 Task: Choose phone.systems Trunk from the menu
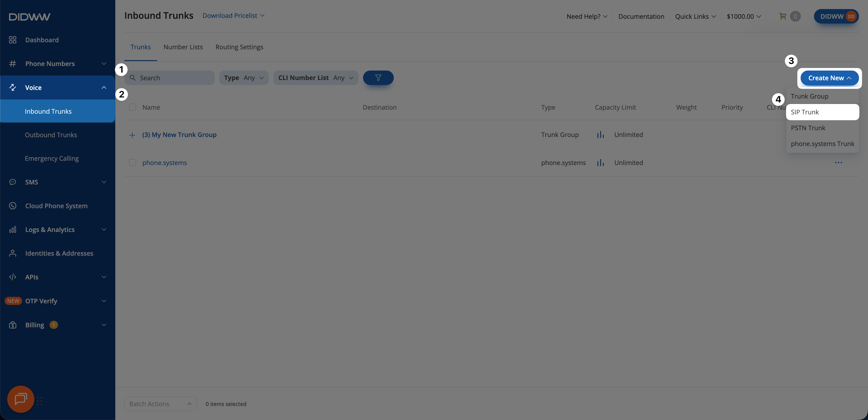(x=823, y=144)
